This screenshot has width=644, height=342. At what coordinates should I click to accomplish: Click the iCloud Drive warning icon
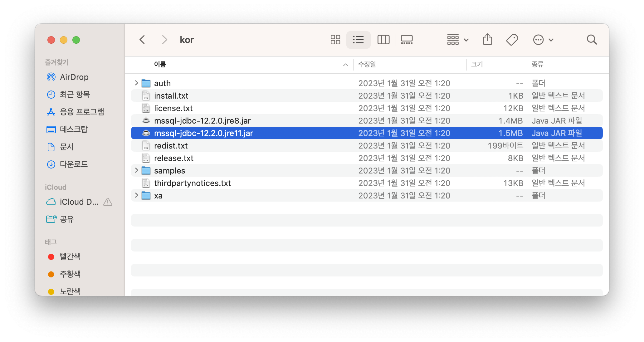point(108,202)
